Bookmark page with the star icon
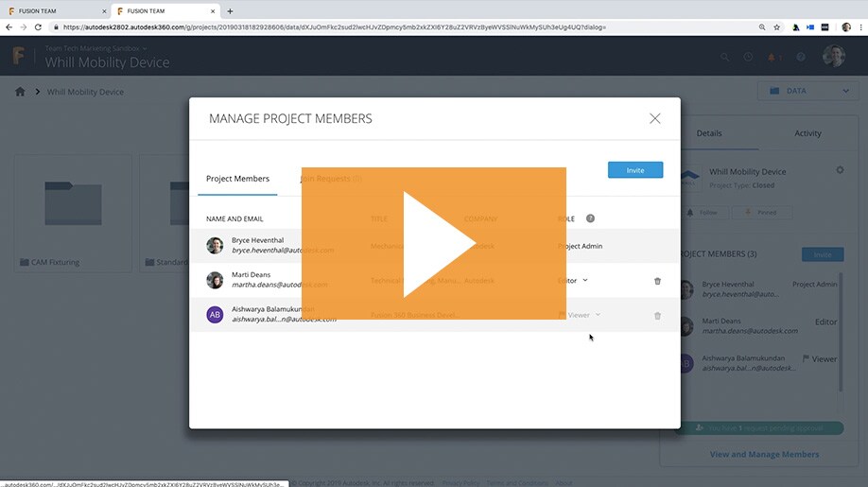The width and height of the screenshot is (868, 487). tap(776, 27)
